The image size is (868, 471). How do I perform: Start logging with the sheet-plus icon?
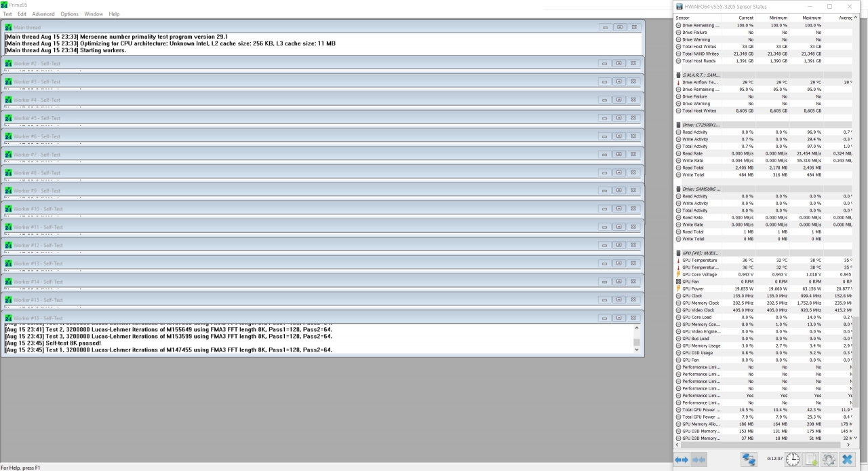point(811,459)
